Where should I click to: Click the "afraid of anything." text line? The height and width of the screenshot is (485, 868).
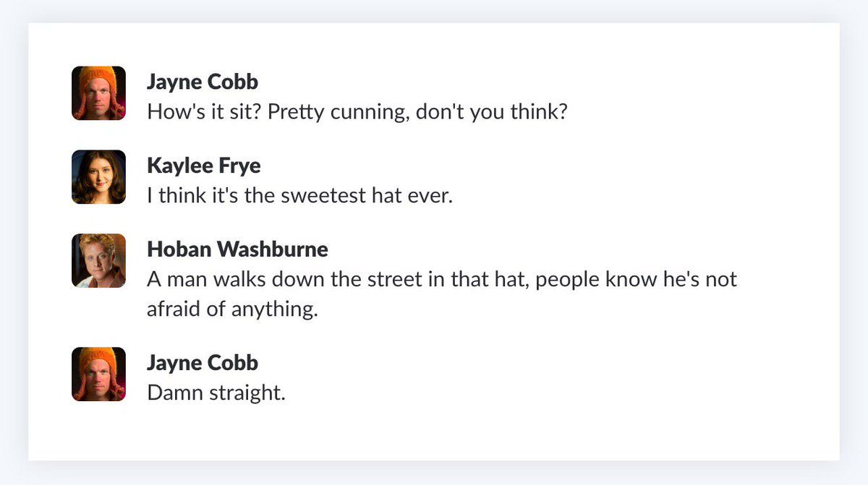(232, 309)
